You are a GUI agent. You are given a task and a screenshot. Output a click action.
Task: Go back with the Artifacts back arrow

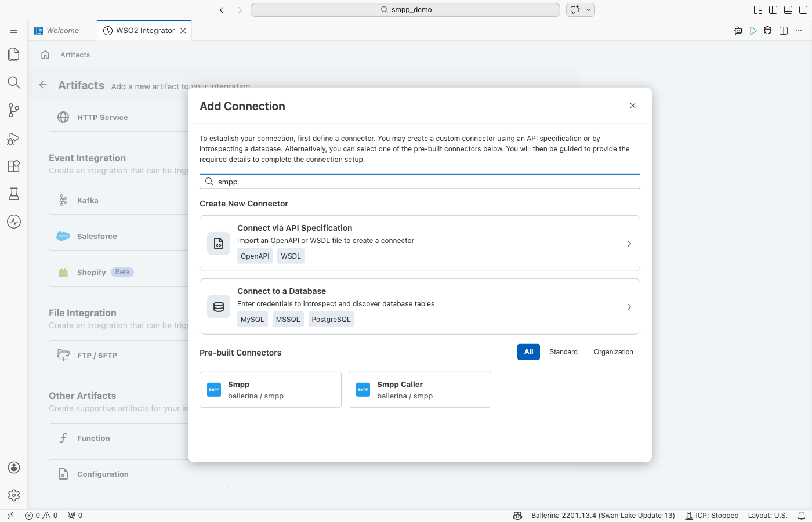pos(43,85)
